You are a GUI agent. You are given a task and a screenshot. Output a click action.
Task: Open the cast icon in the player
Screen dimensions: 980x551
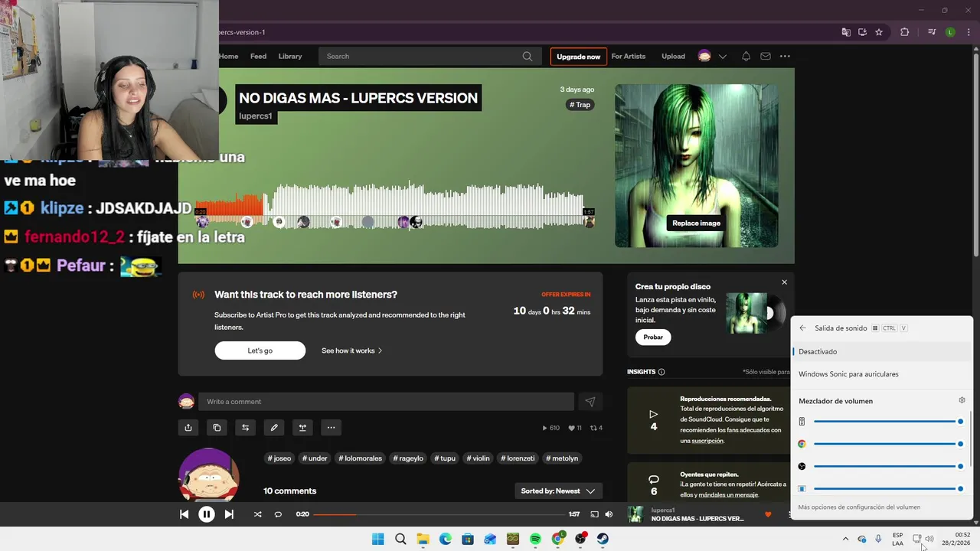coord(593,514)
